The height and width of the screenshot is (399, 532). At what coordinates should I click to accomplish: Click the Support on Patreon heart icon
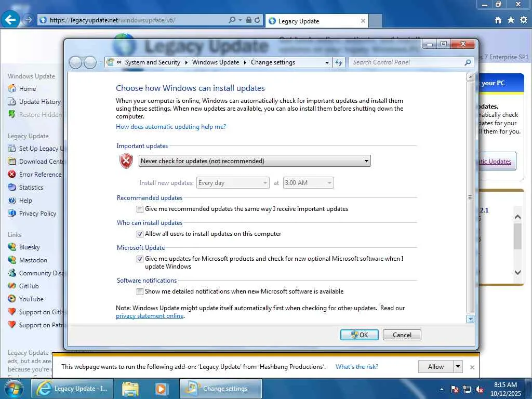tap(12, 325)
